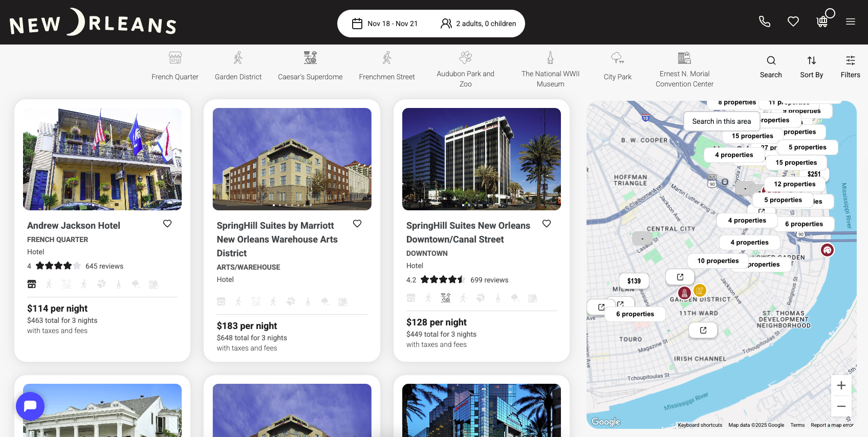Select the 12 properties map cluster
Viewport: 868px width, 437px height.
coord(795,184)
